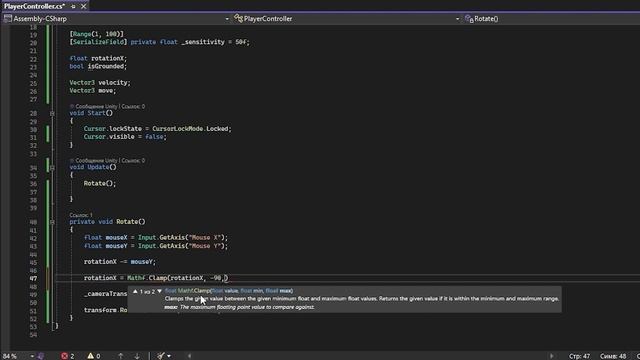Viewport: 640px width, 360px height.
Task: Show next Clamp overload in tooltip
Action: 159,291
